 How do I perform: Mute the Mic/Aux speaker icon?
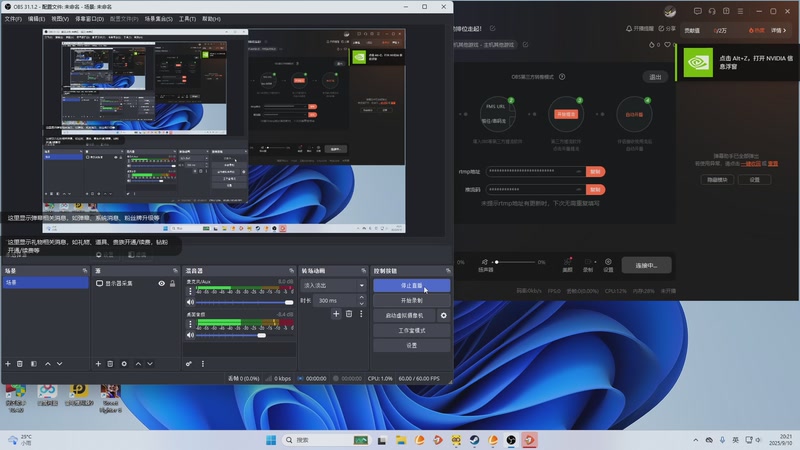pyautogui.click(x=190, y=302)
